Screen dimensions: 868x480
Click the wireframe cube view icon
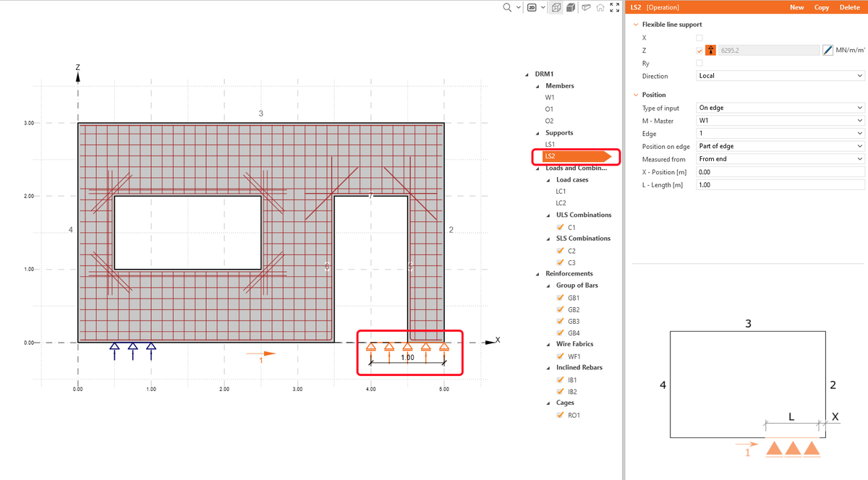tap(556, 8)
